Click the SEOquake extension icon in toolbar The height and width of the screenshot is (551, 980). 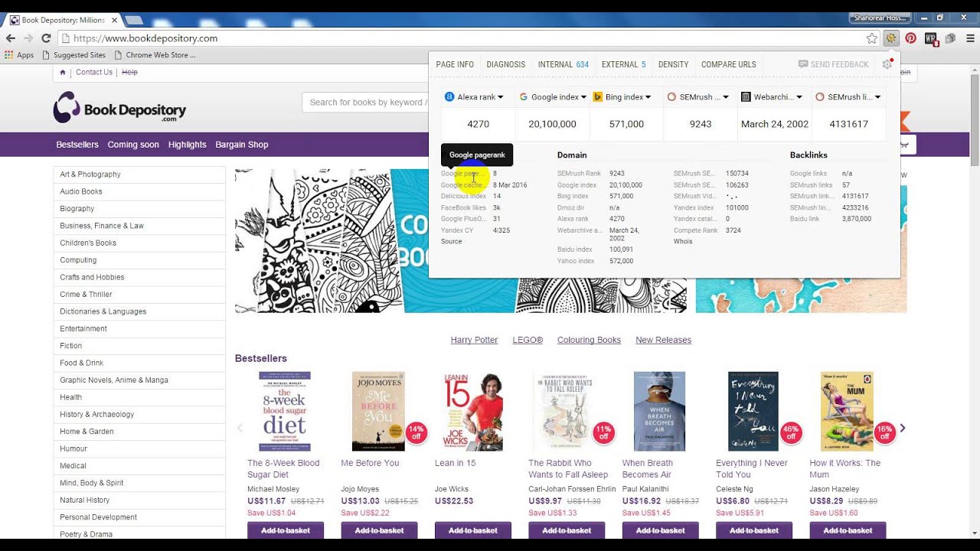coord(890,37)
